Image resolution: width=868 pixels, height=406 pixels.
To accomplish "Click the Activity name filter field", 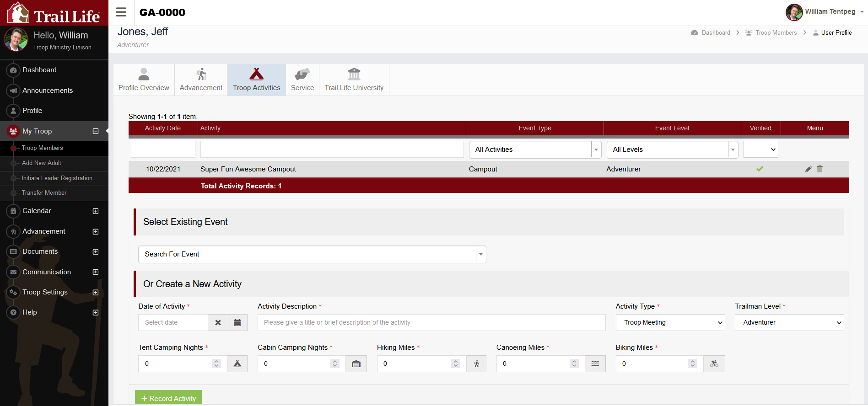I will click(x=332, y=150).
